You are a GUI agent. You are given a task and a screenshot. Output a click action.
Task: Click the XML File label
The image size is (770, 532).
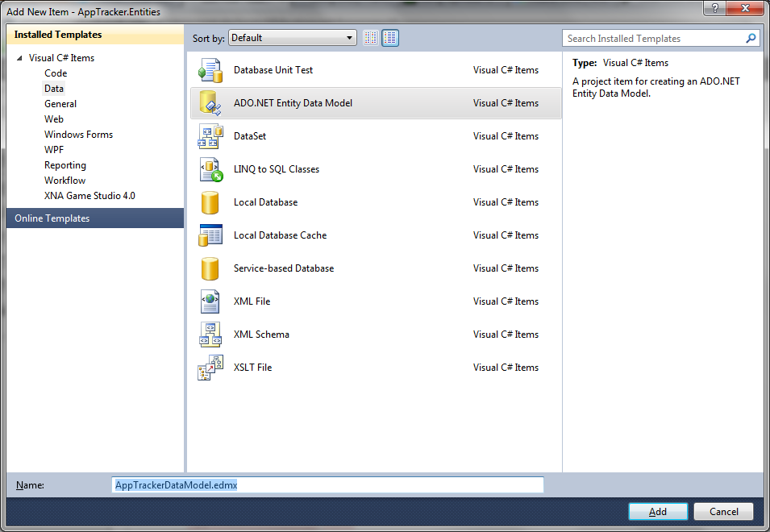point(252,301)
